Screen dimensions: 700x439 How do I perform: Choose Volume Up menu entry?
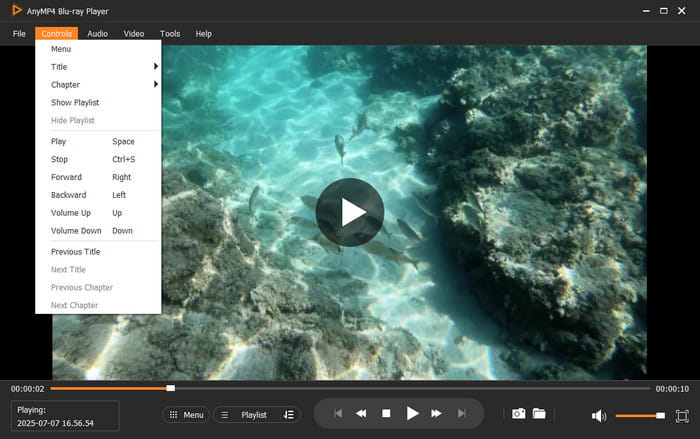98,213
